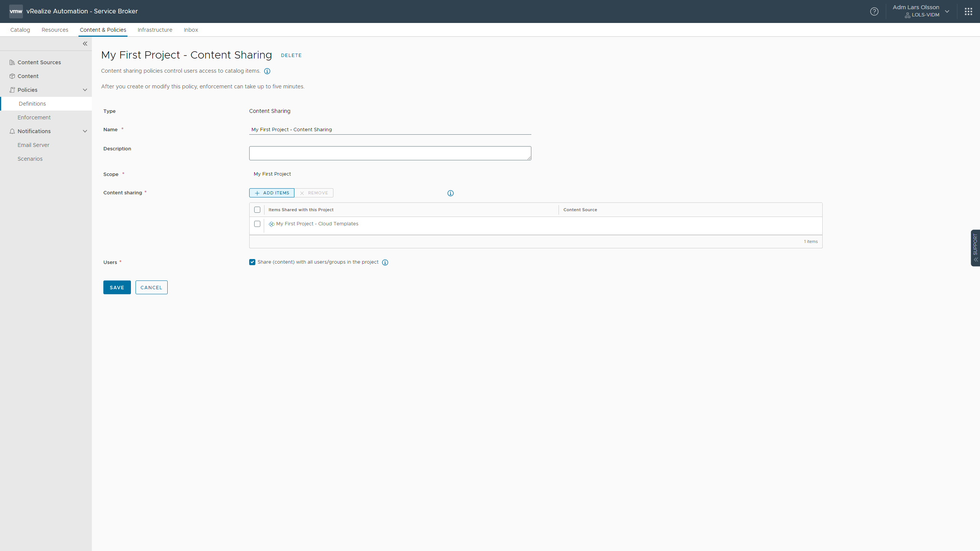Expand the SUPPORT panel arrow
The image size is (980, 551).
click(x=976, y=260)
